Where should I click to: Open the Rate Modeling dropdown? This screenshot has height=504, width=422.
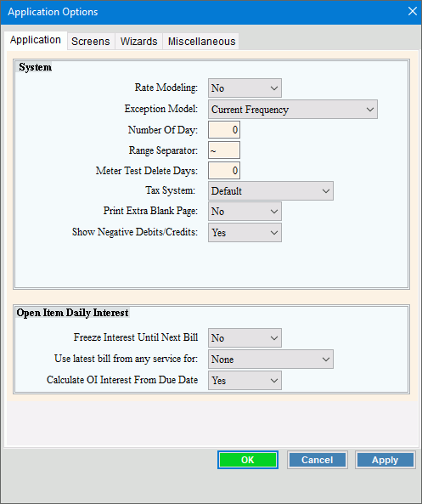tap(245, 88)
